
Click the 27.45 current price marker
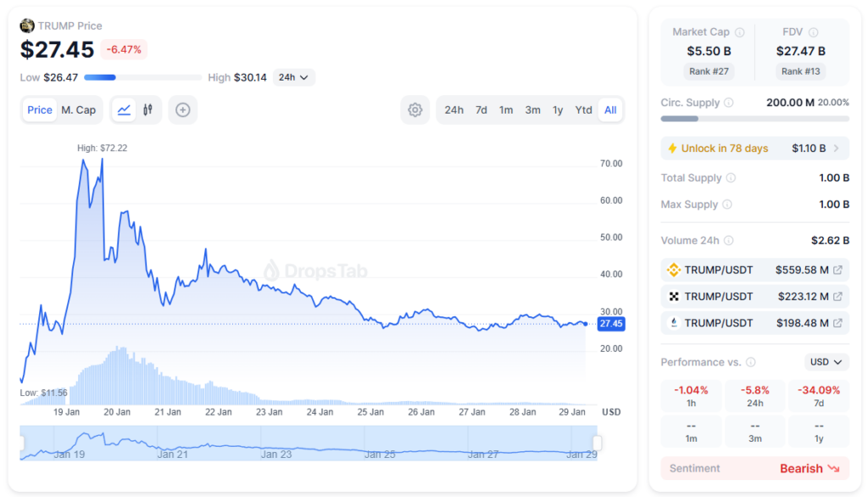[x=611, y=324]
